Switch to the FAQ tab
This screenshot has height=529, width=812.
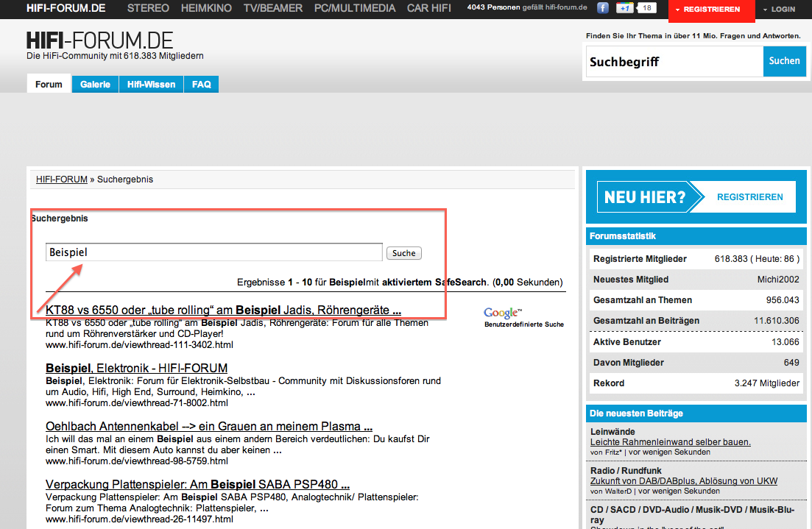(x=202, y=85)
